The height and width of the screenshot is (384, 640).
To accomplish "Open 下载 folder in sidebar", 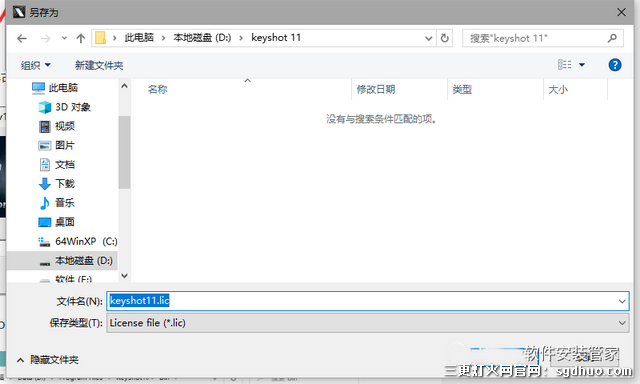I will [x=64, y=184].
